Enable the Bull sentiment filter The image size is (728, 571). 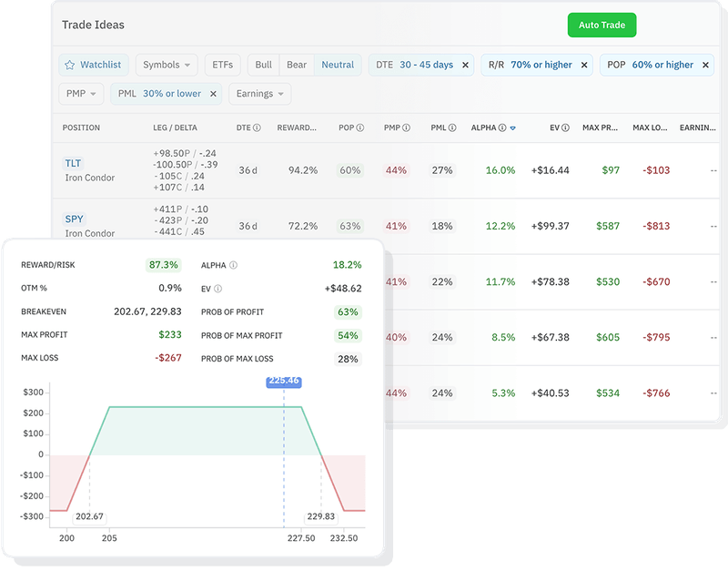[x=264, y=65]
